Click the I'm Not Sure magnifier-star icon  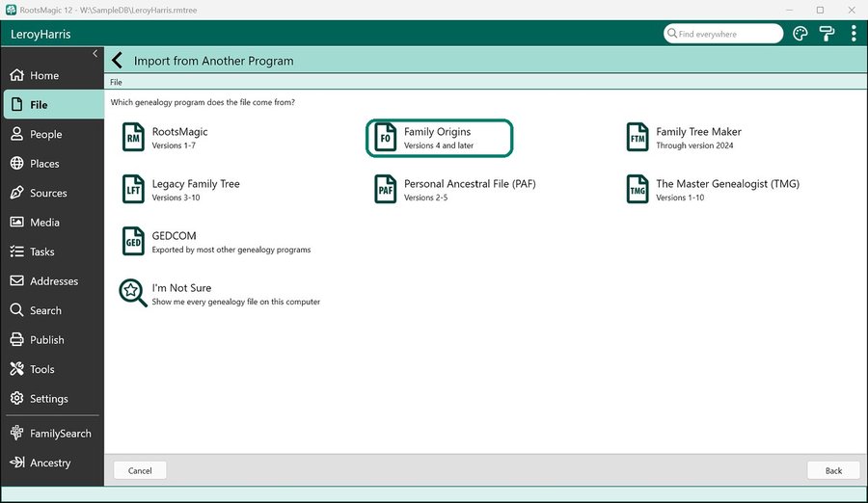click(x=133, y=293)
